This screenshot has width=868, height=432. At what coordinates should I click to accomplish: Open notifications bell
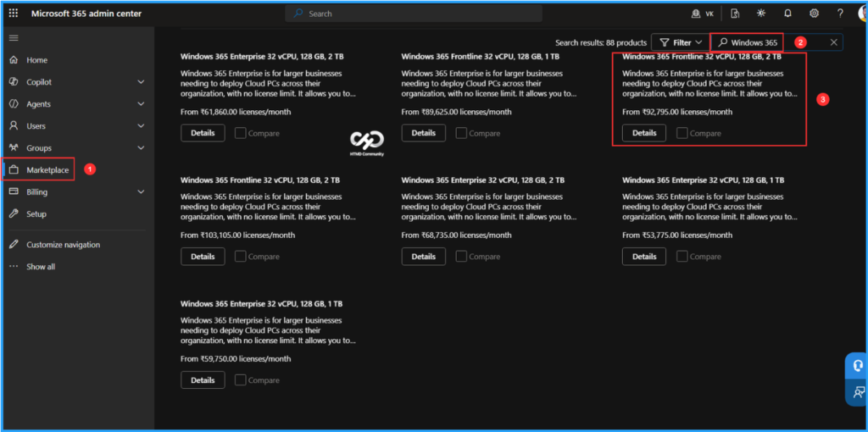[787, 14]
